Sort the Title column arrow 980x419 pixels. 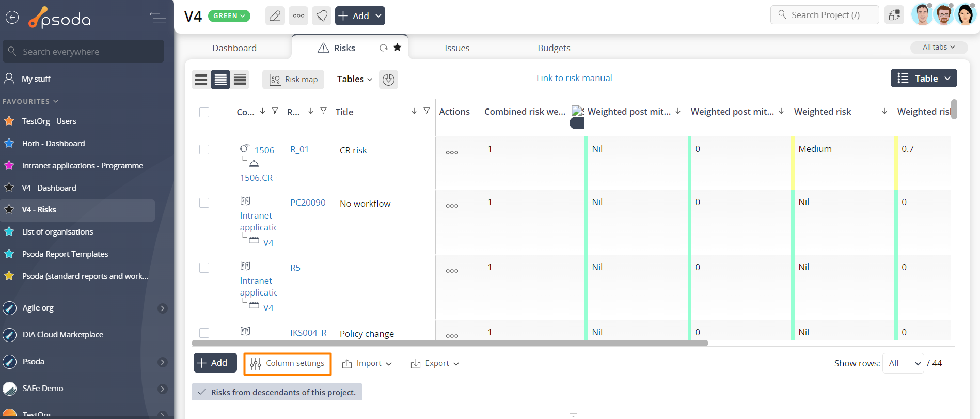point(414,111)
